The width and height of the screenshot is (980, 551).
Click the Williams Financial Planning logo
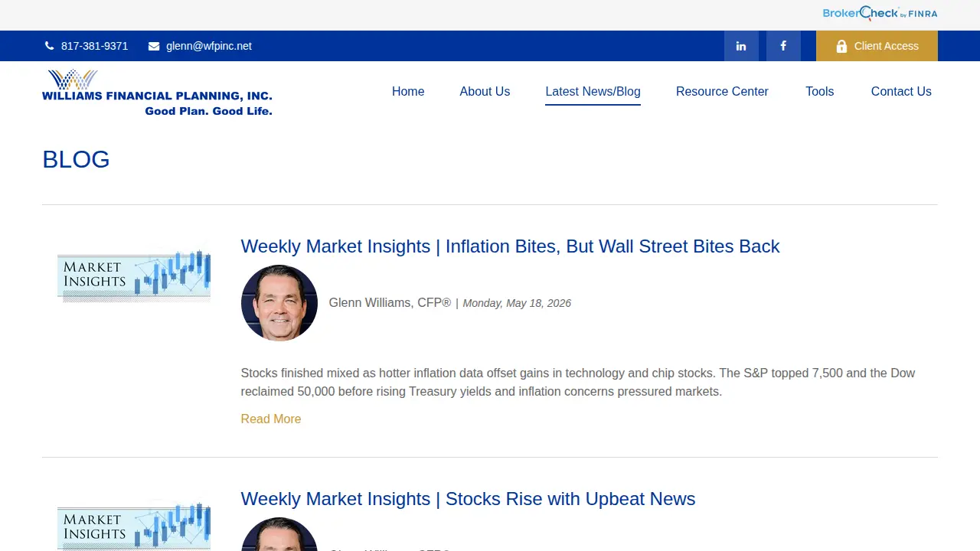(157, 93)
